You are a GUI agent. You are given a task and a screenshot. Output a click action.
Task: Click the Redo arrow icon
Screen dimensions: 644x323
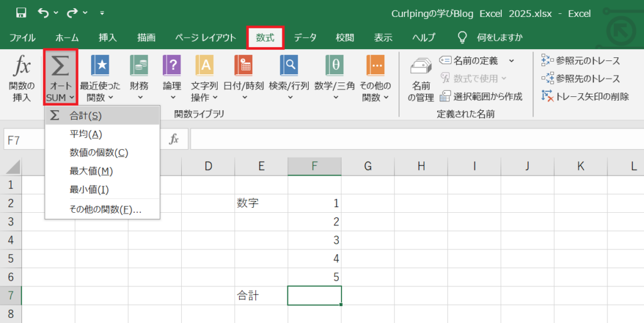point(73,13)
